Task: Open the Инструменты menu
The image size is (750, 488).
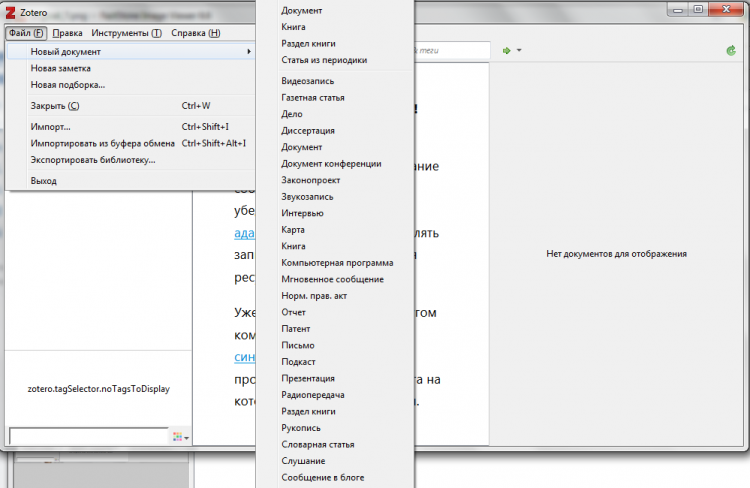Action: pyautogui.click(x=126, y=33)
